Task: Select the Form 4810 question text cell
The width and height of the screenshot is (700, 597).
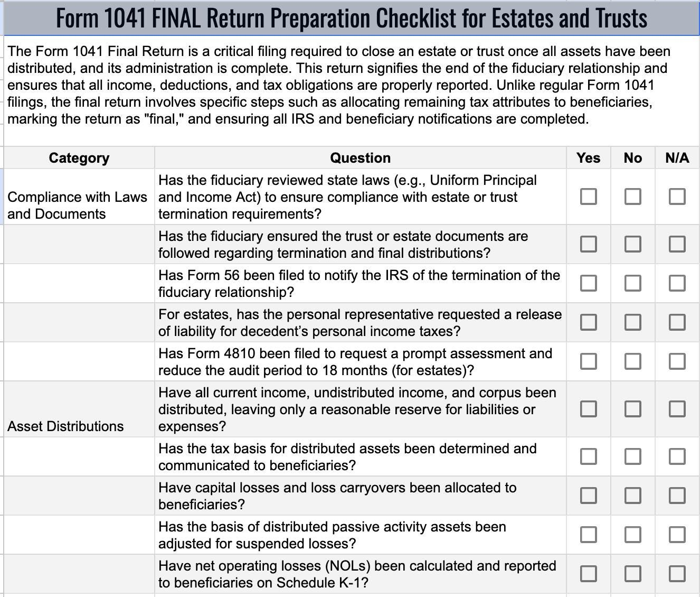Action: [360, 362]
